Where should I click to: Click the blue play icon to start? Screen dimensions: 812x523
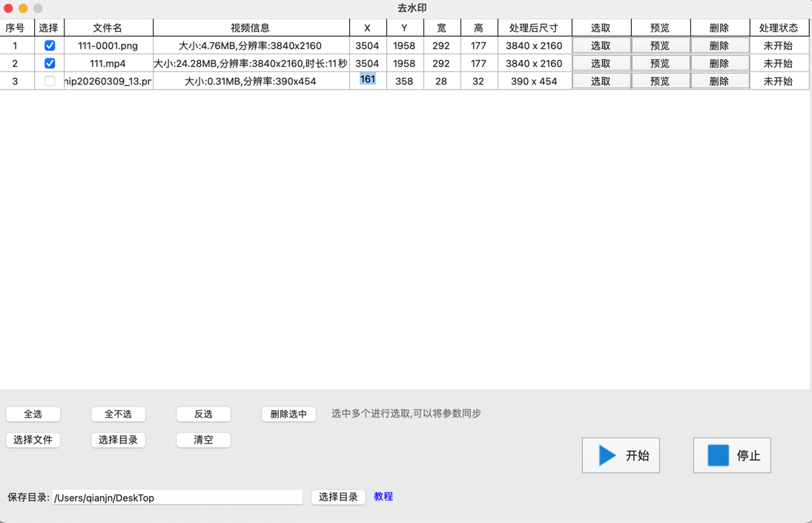click(x=607, y=455)
